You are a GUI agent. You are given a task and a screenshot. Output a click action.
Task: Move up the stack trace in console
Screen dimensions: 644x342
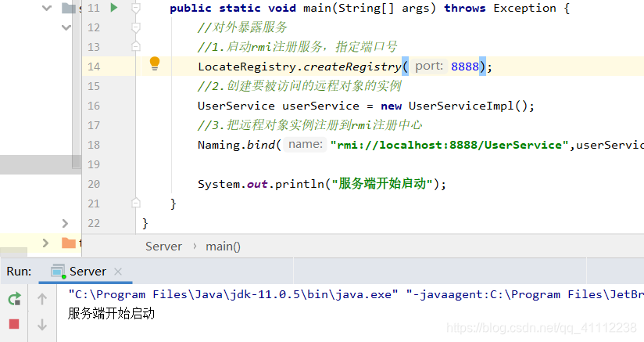[42, 299]
